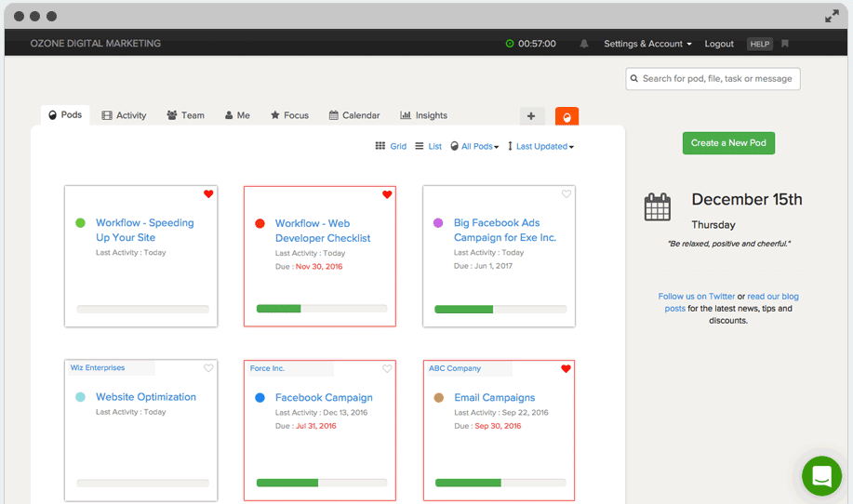Unfavorite Web Developer Checklist pod heart
This screenshot has height=504, width=853.
(x=387, y=194)
